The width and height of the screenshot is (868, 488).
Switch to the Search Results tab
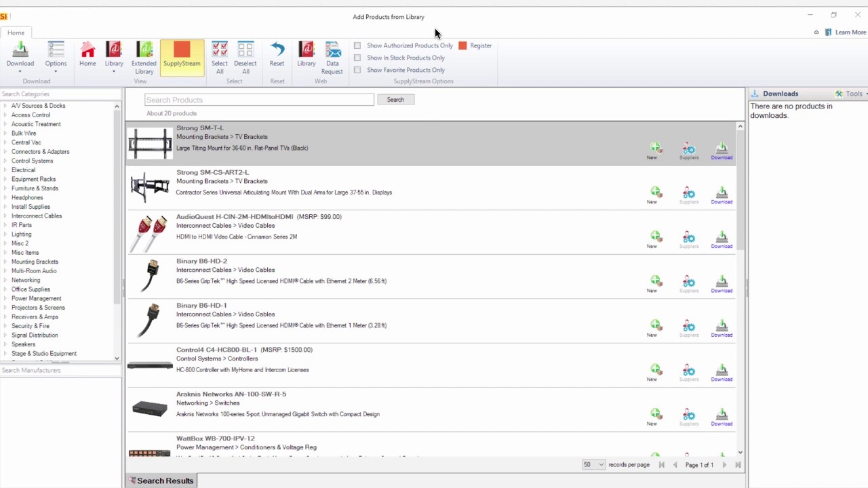click(161, 481)
